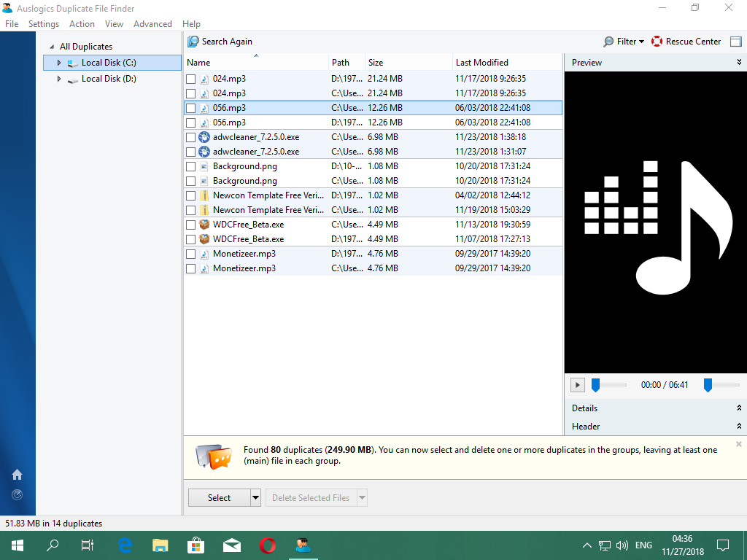
Task: Click the Search Again magnifier icon
Action: [x=193, y=42]
